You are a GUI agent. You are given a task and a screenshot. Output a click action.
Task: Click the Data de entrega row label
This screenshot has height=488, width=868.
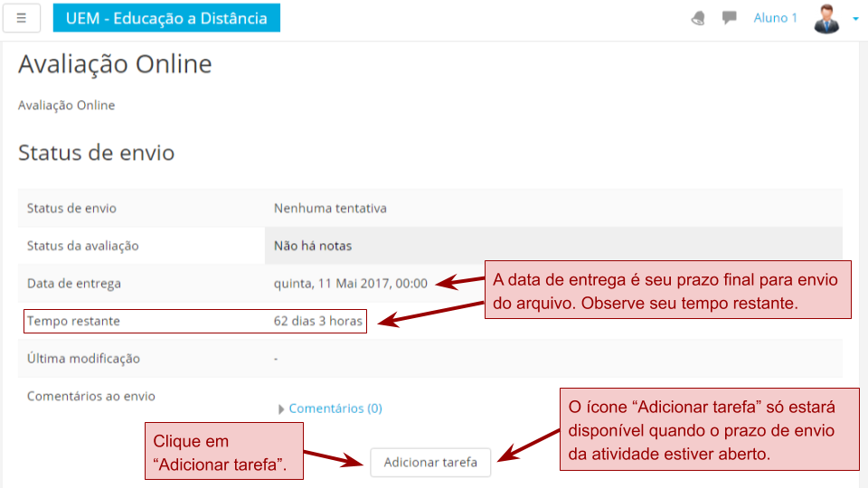tap(74, 283)
